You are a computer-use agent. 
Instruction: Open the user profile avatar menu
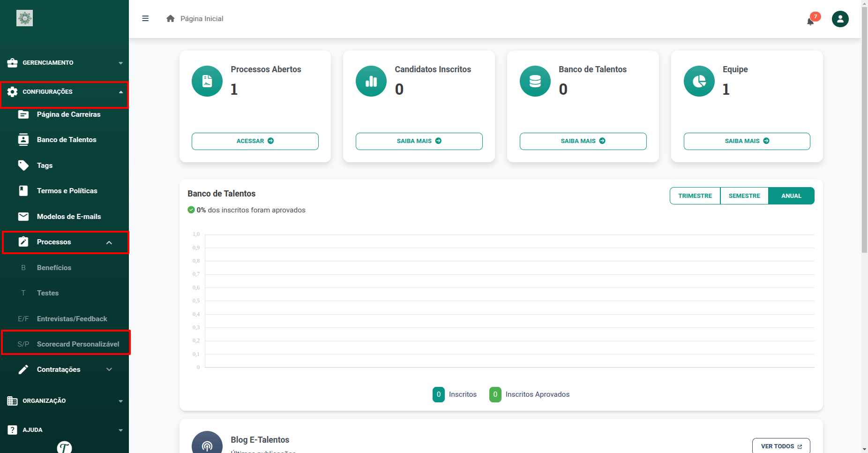(x=840, y=19)
